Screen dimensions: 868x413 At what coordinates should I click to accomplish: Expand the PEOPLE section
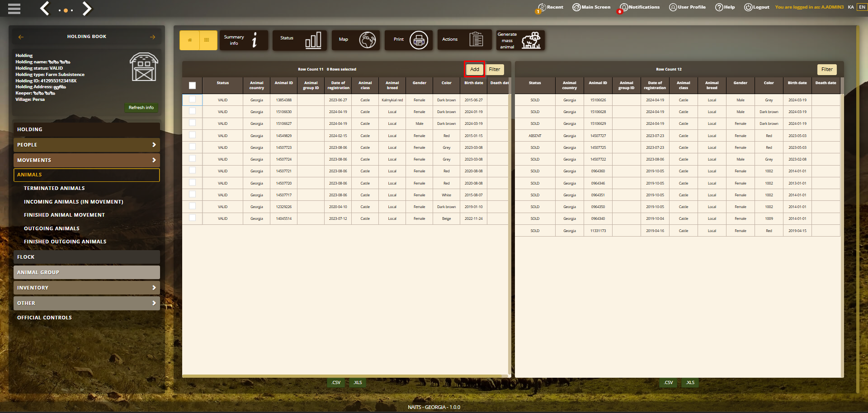tap(87, 145)
